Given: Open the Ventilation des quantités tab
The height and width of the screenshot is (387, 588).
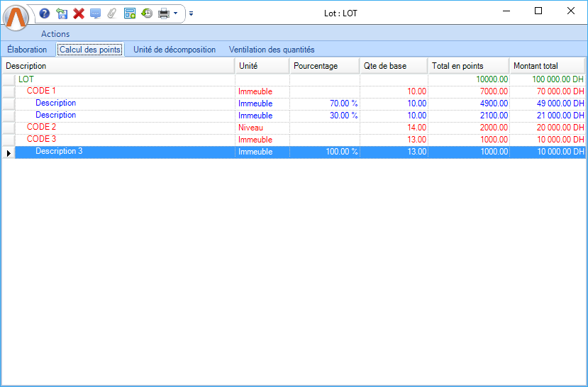Looking at the screenshot, I should coord(272,50).
